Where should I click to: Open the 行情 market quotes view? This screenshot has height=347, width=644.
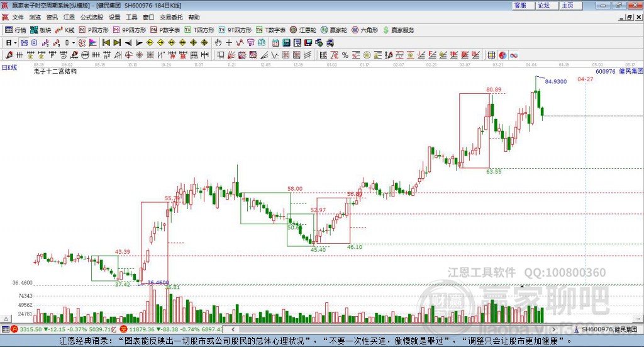pos(16,30)
